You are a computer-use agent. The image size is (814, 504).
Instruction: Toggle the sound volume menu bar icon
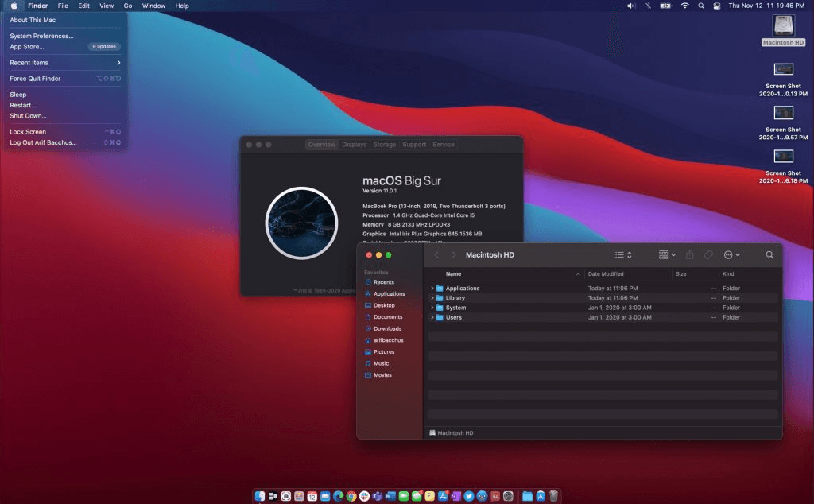coord(631,6)
